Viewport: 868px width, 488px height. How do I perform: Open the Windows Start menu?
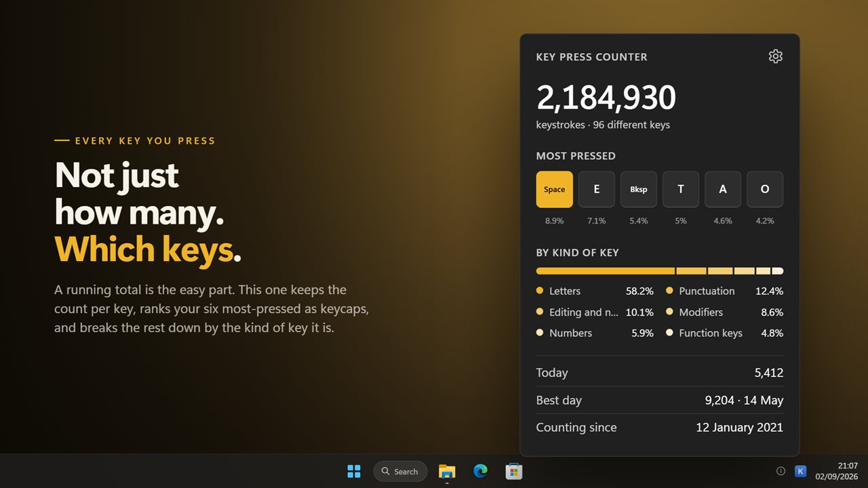[354, 471]
